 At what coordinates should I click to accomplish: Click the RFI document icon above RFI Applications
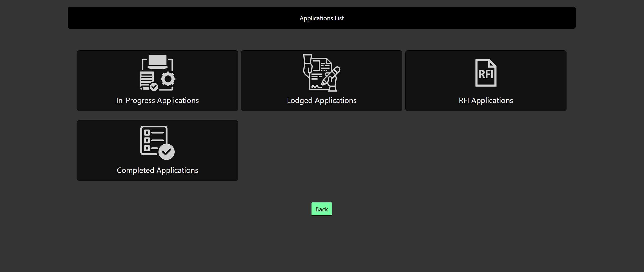tap(486, 73)
